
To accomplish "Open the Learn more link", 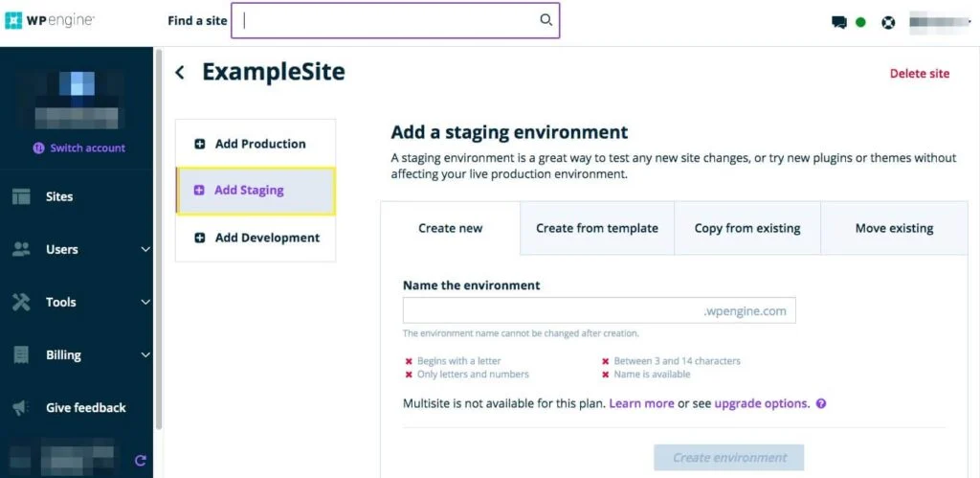I will click(641, 403).
